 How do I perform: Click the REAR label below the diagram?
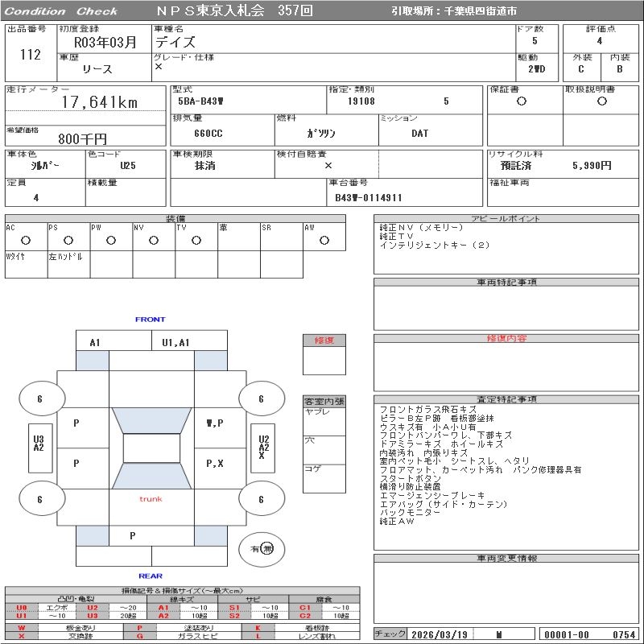(151, 576)
